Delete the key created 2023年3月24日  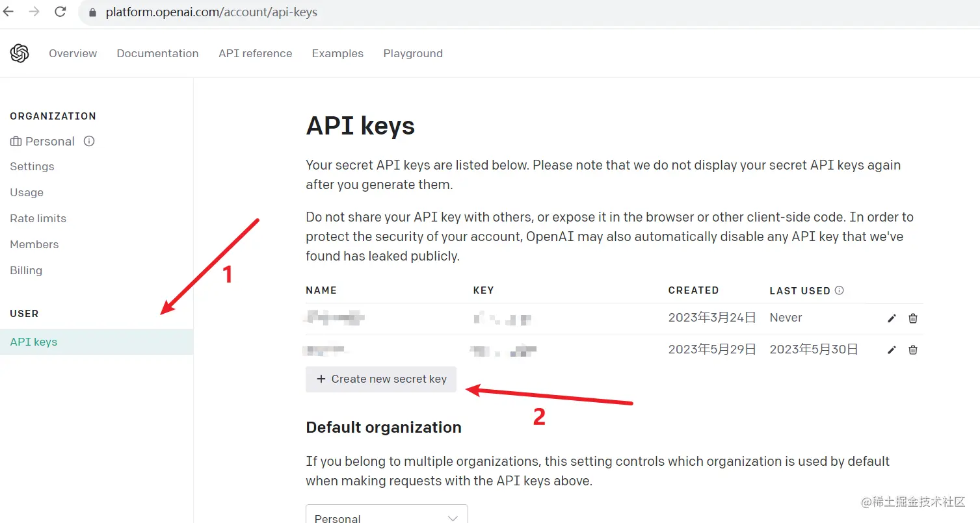[913, 318]
